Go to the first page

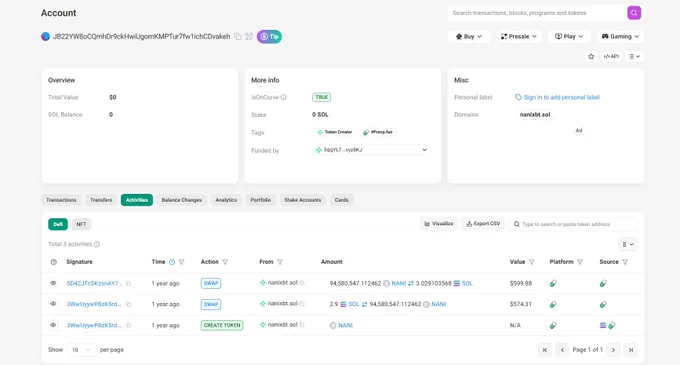pos(545,350)
